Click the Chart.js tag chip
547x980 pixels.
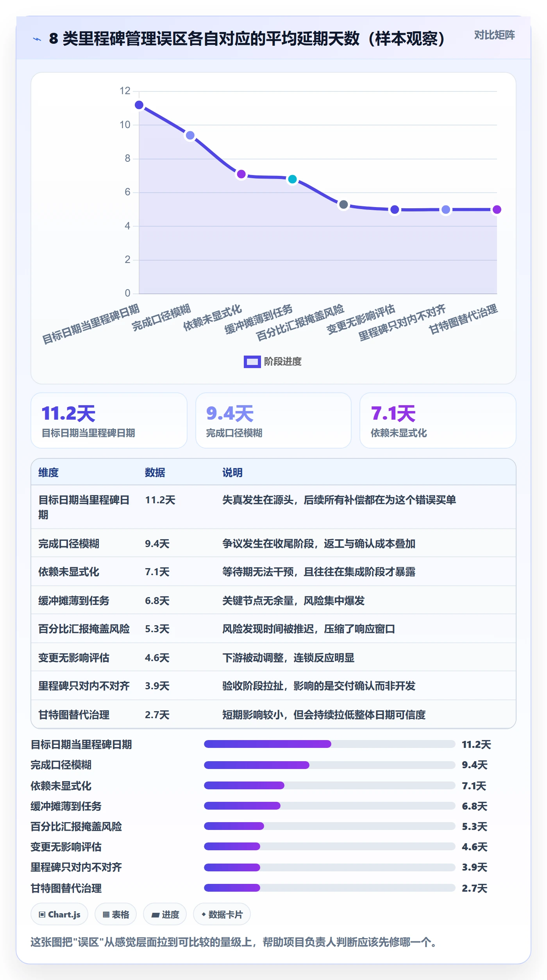(59, 914)
